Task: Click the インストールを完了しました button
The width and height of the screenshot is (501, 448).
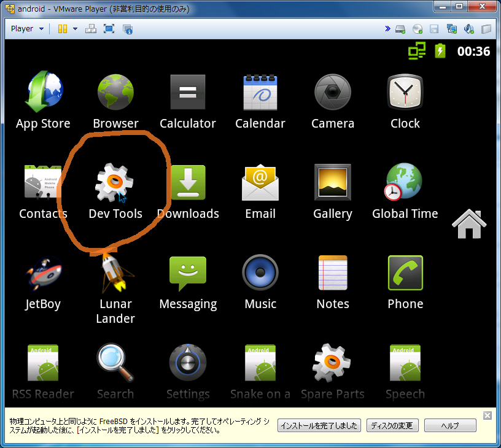Action: click(319, 425)
